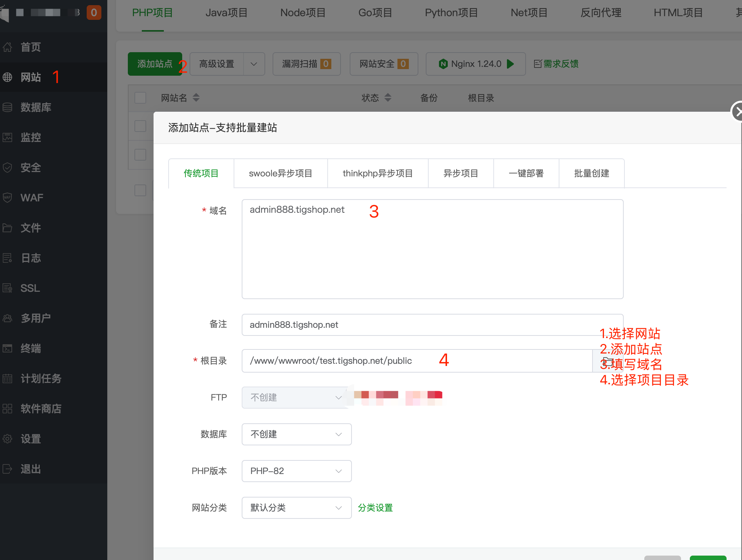This screenshot has height=560, width=742.
Task: Click the home icon beside 首页
Action: (7, 47)
